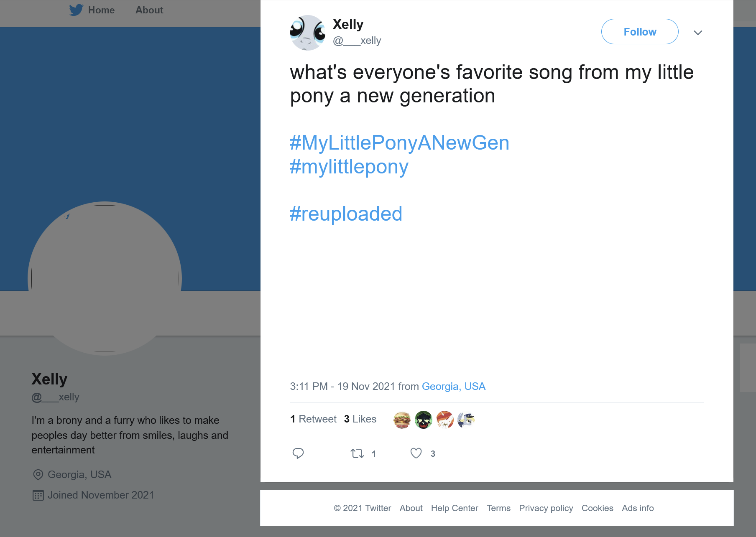Open the Help Center footer link
The width and height of the screenshot is (756, 537).
pyautogui.click(x=455, y=508)
